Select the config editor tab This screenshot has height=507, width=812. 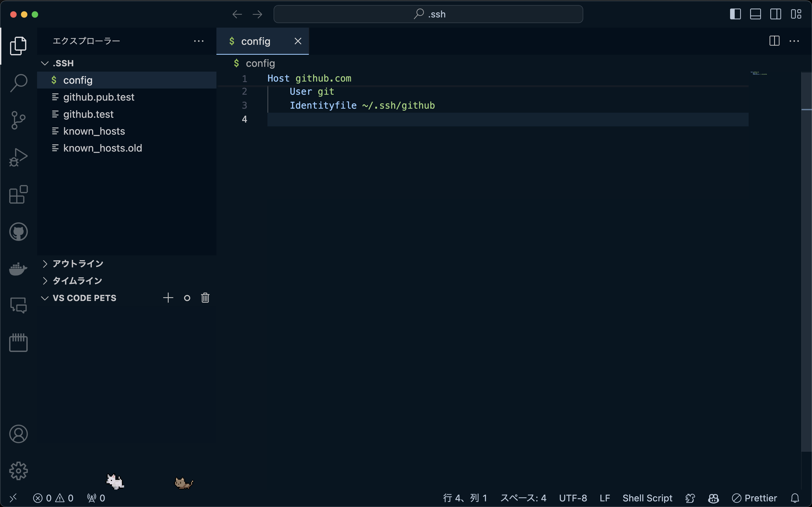(x=255, y=41)
